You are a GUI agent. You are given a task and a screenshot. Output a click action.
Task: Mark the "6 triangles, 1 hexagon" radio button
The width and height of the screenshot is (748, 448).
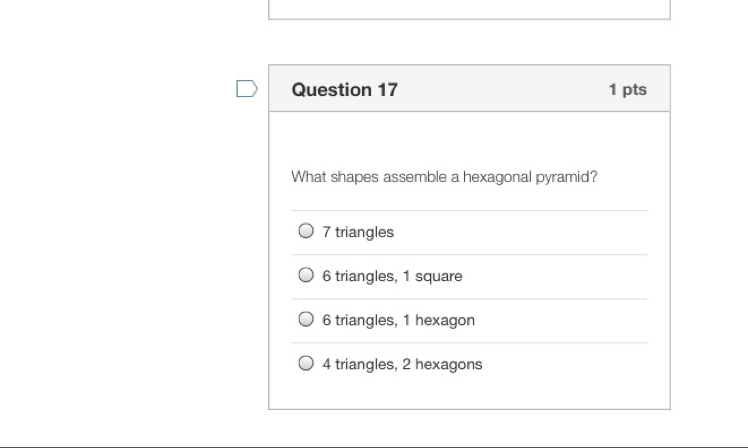tap(306, 319)
